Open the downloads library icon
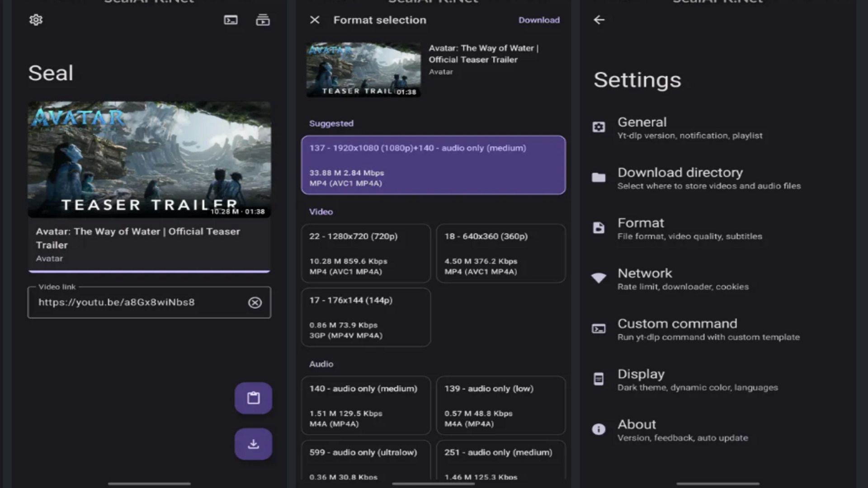868x488 pixels. pos(263,20)
